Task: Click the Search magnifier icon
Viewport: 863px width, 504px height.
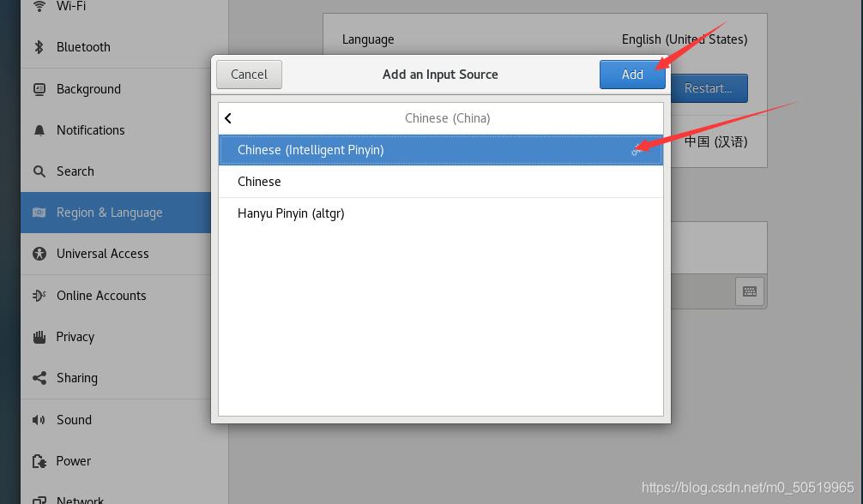Action: [39, 171]
